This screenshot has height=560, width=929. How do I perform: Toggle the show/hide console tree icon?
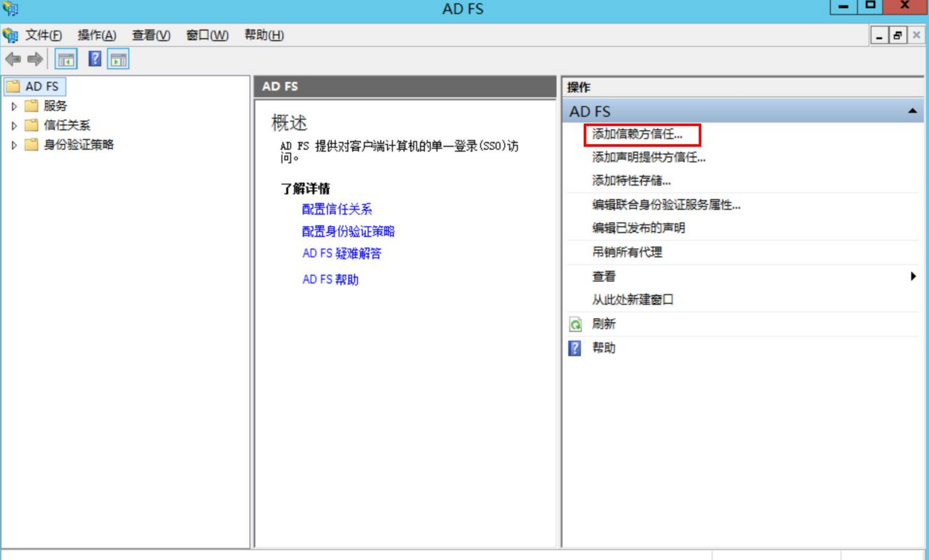[x=66, y=59]
